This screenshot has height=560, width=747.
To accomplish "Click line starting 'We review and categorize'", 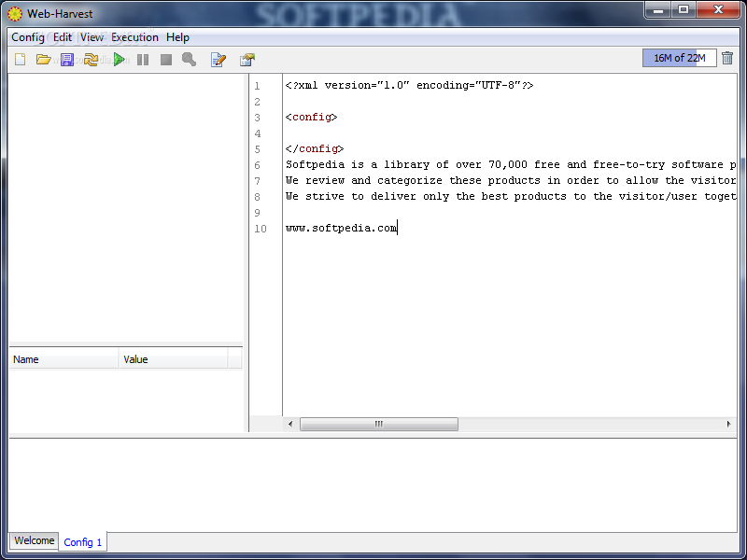I will [511, 180].
